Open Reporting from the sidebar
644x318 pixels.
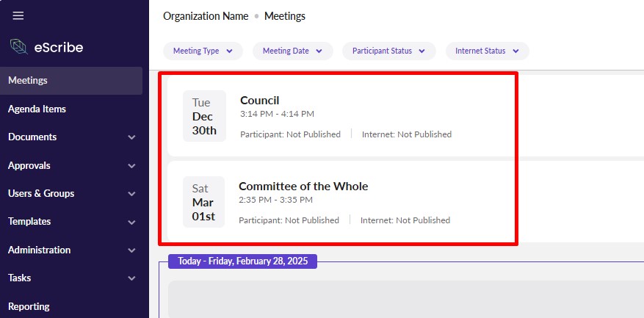click(29, 306)
